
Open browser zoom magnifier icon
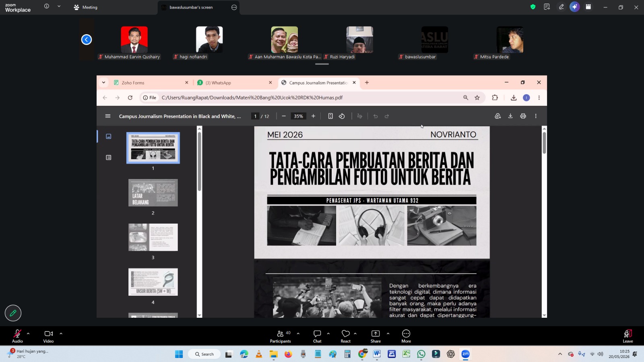coord(466,98)
